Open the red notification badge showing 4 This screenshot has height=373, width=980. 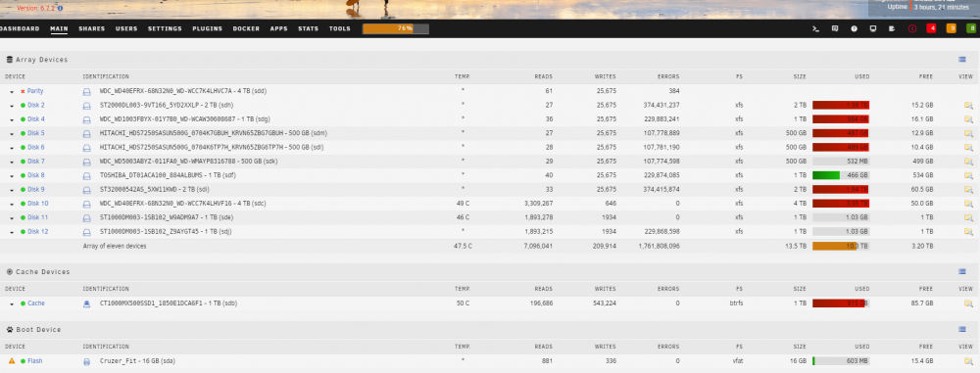[x=931, y=28]
